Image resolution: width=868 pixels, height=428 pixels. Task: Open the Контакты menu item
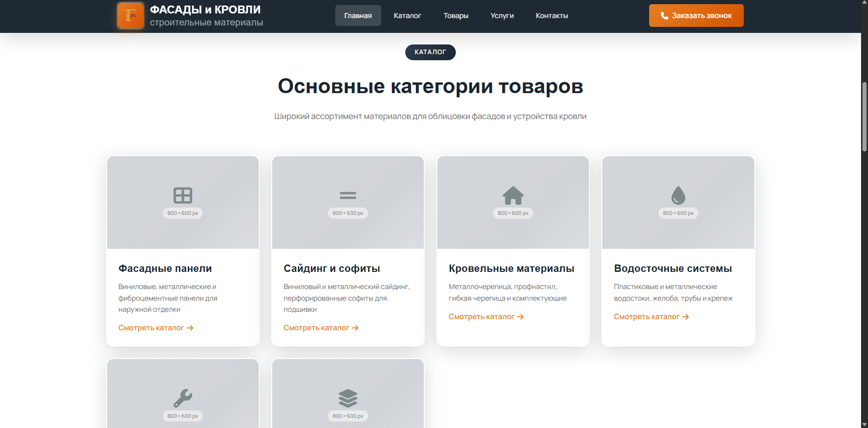click(552, 16)
